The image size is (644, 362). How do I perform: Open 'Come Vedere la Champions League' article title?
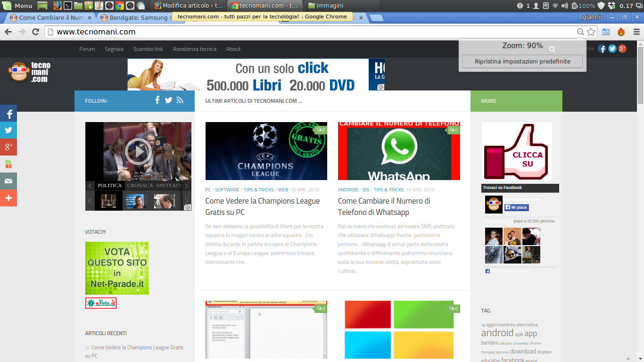[263, 206]
